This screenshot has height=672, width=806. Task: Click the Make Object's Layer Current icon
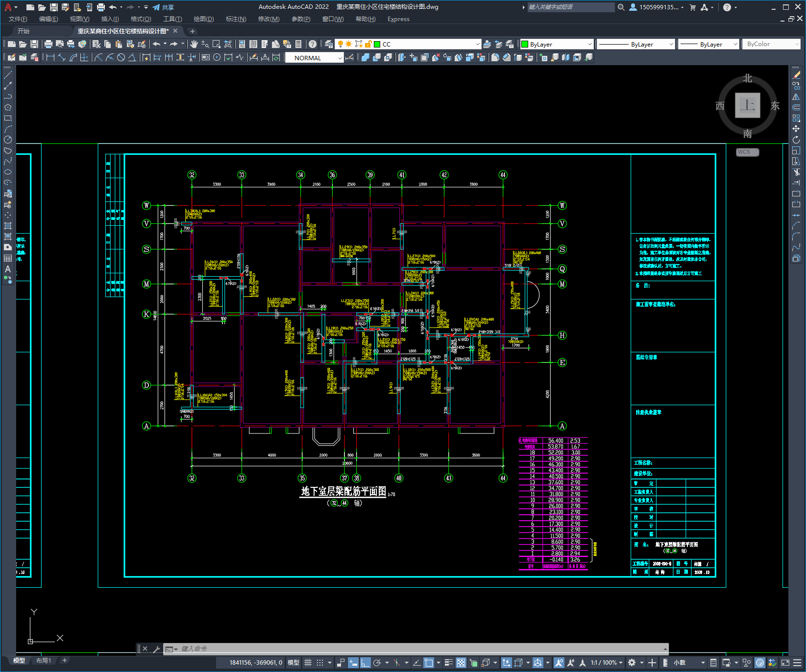click(487, 44)
